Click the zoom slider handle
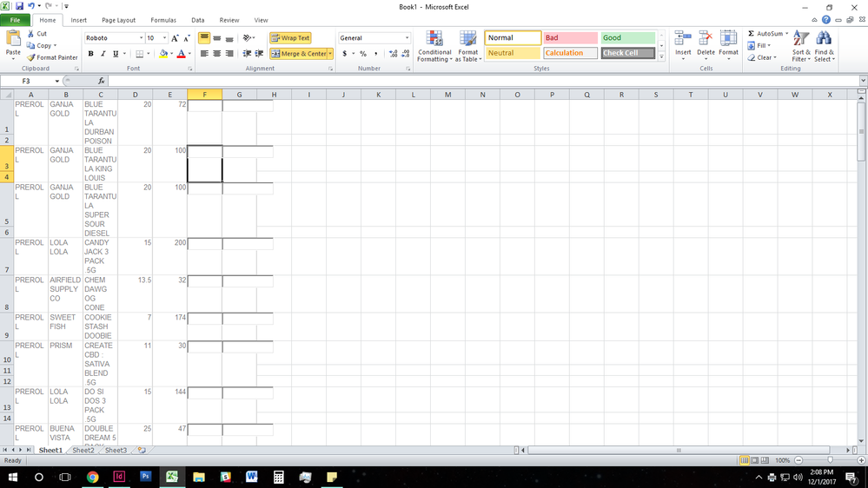Viewport: 868px width, 488px height. (830, 460)
